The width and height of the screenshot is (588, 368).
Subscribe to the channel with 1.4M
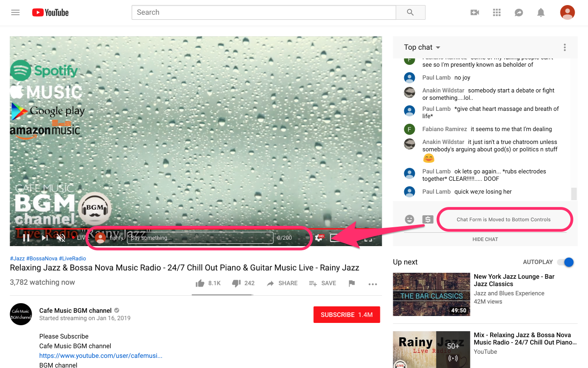347,315
